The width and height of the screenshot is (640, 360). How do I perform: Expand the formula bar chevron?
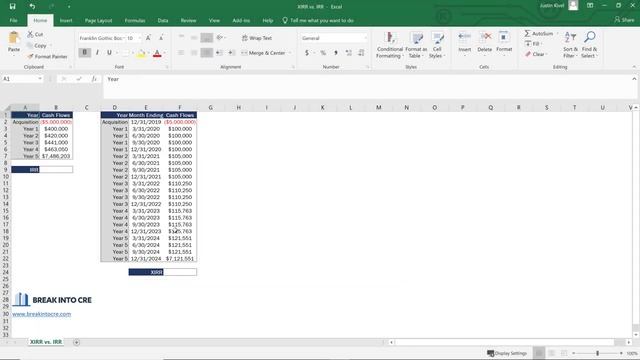(634, 79)
